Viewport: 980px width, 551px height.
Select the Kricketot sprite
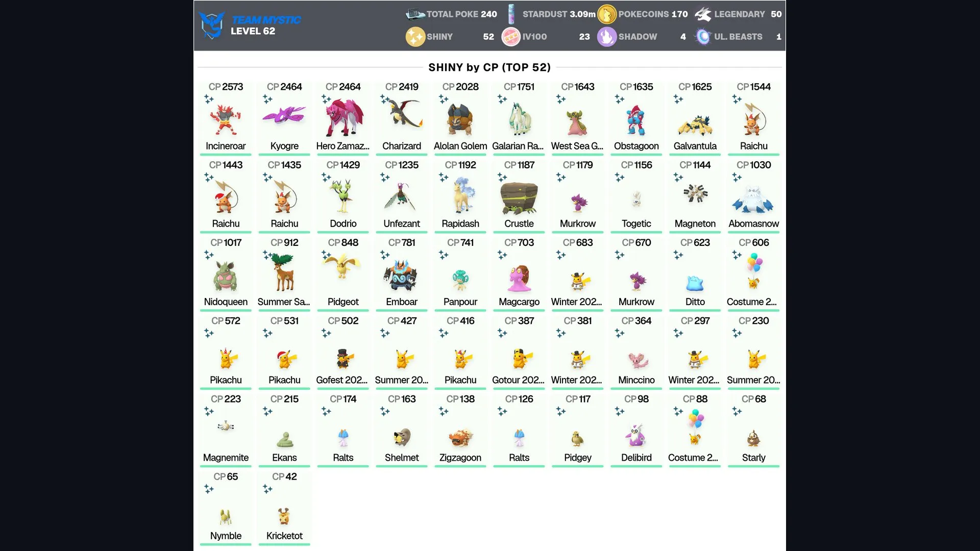(x=284, y=516)
